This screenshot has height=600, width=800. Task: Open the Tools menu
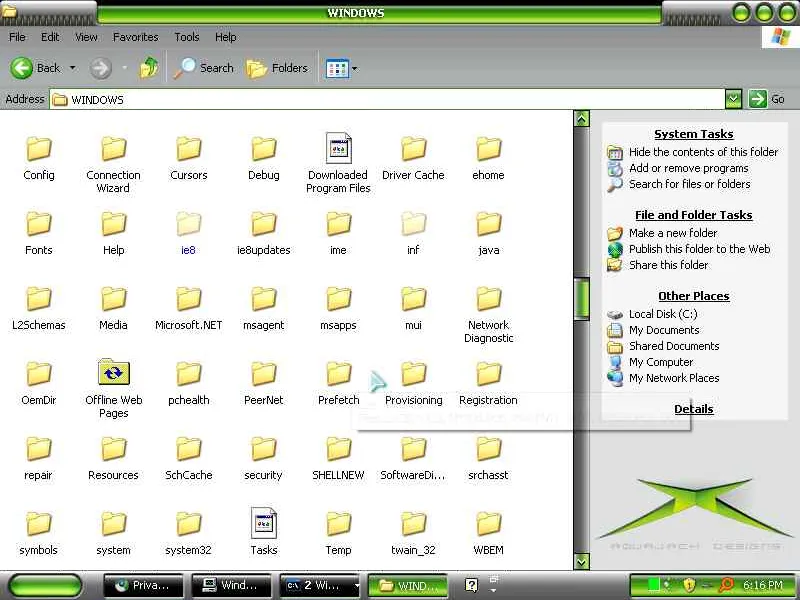pyautogui.click(x=187, y=37)
